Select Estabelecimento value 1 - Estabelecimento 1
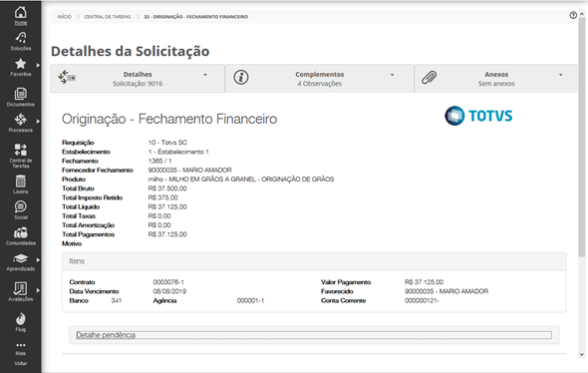Viewport: 588px width, 373px height. click(x=178, y=152)
